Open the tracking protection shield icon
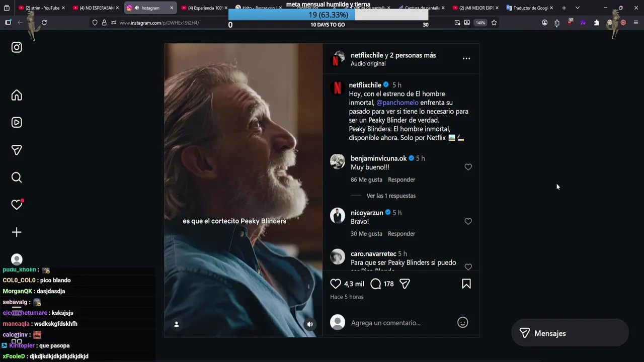 pyautogui.click(x=95, y=23)
